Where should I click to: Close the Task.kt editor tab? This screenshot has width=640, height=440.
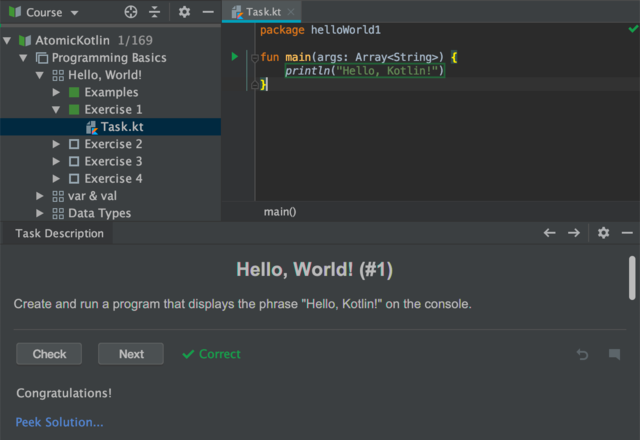(291, 12)
